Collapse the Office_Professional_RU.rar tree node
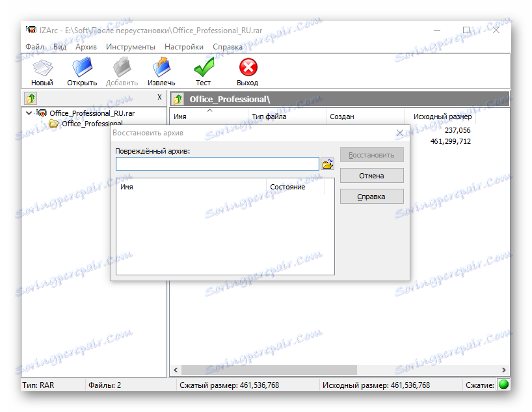 point(29,113)
